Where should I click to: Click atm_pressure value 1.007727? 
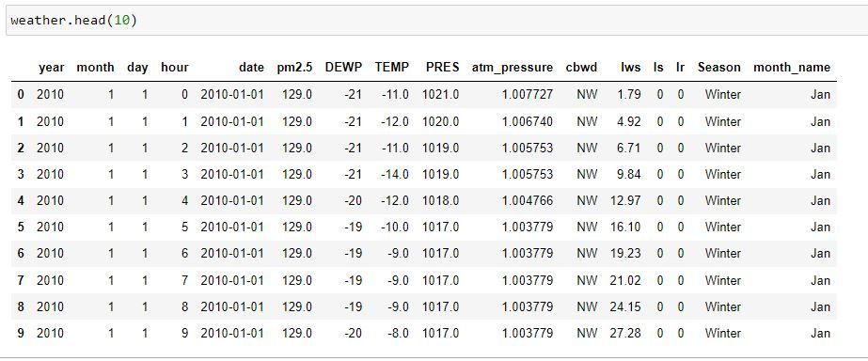click(527, 95)
